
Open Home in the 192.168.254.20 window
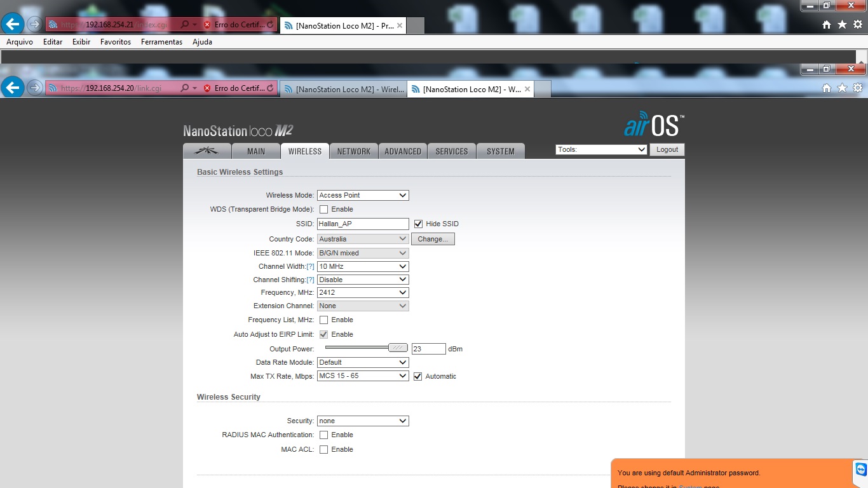pyautogui.click(x=827, y=88)
